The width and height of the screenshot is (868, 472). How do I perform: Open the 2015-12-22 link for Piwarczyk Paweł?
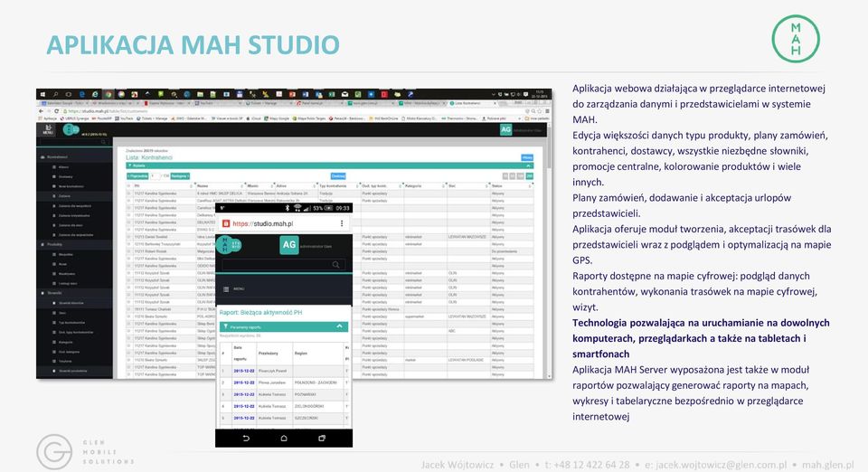click(243, 371)
